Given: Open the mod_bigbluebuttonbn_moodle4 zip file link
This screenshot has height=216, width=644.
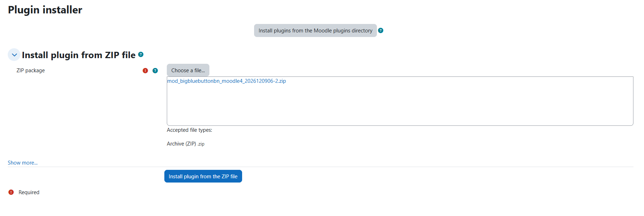Looking at the screenshot, I should tap(226, 81).
